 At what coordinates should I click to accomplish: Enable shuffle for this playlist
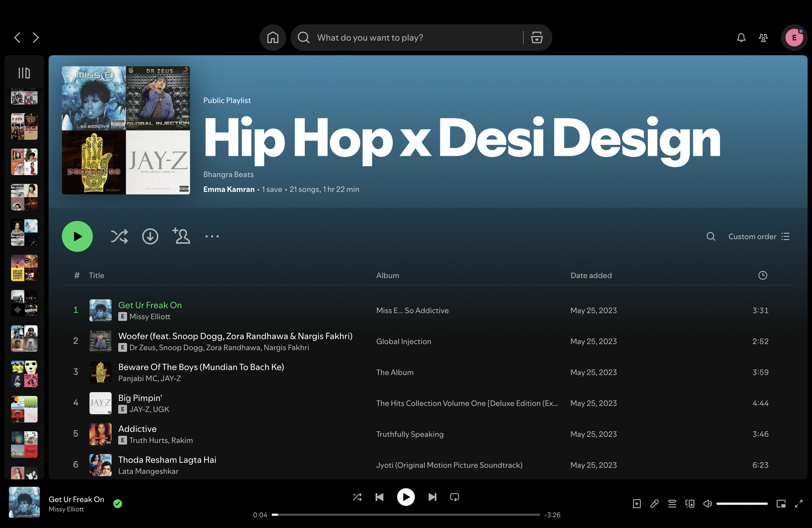point(120,236)
